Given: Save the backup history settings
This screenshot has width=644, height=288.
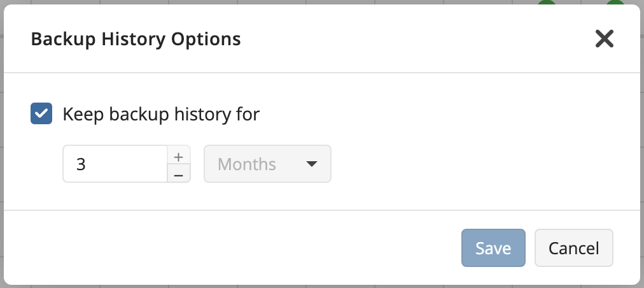Looking at the screenshot, I should (x=493, y=248).
